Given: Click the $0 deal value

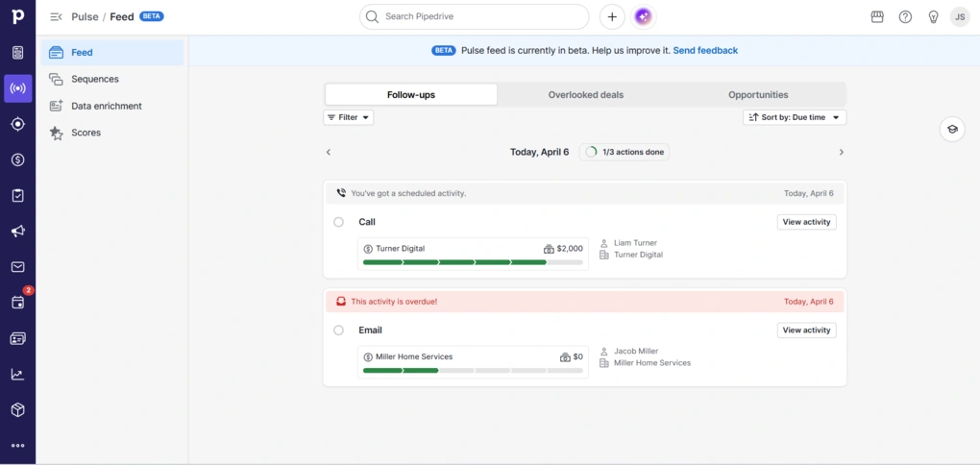Looking at the screenshot, I should pos(578,356).
